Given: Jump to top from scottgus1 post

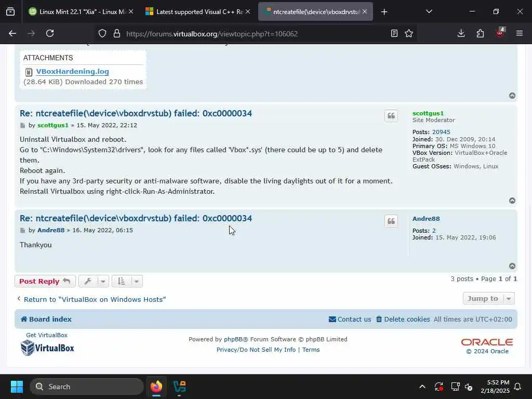Looking at the screenshot, I should [x=512, y=201].
